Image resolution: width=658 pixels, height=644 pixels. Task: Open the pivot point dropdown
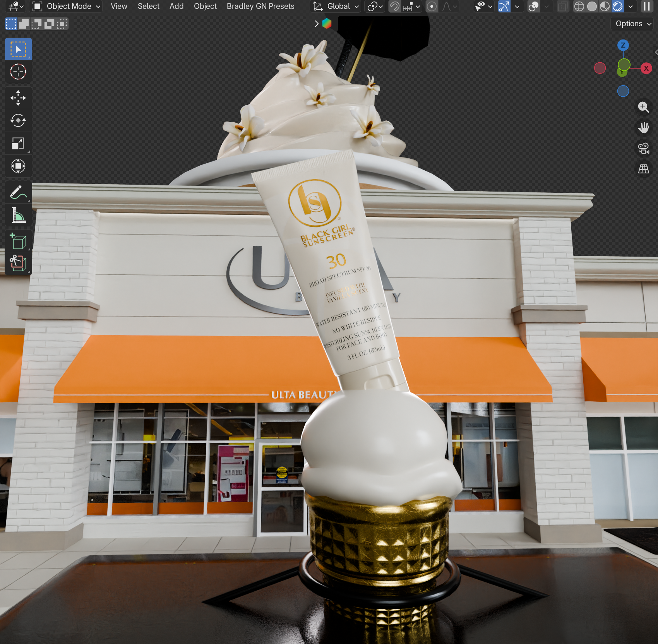coord(375,6)
